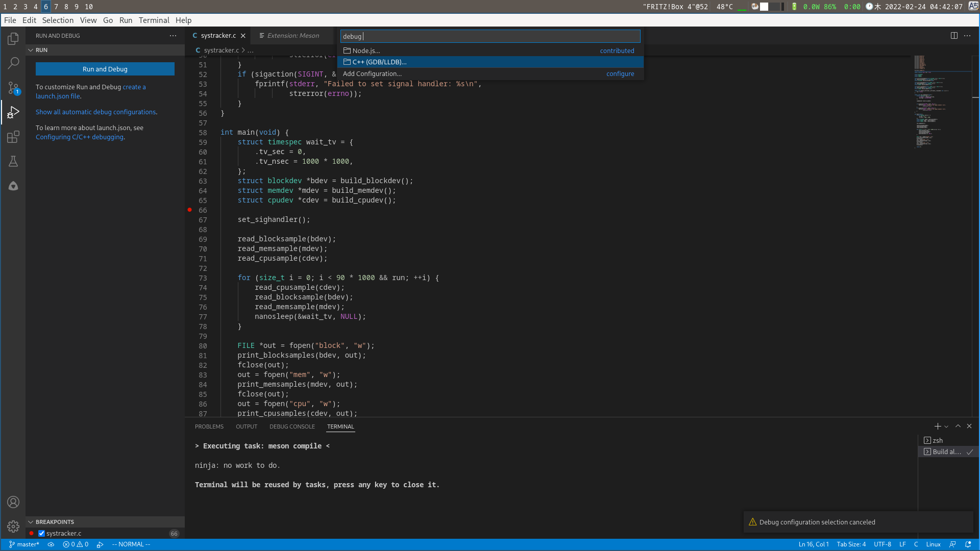
Task: Click the battery 86% indicator
Action: coord(830,7)
